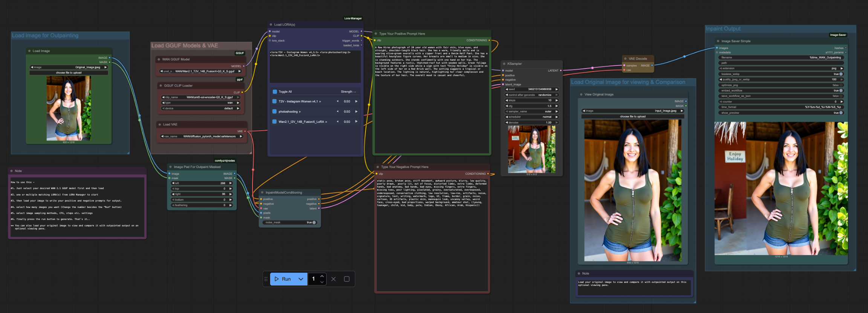Click the Run button to queue the workflow
The width and height of the screenshot is (868, 313).
coord(283,279)
